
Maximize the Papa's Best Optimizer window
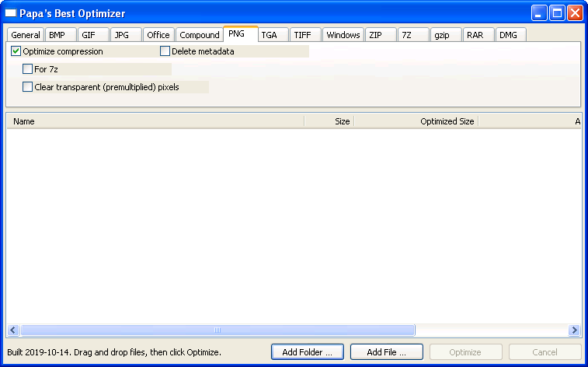point(557,13)
